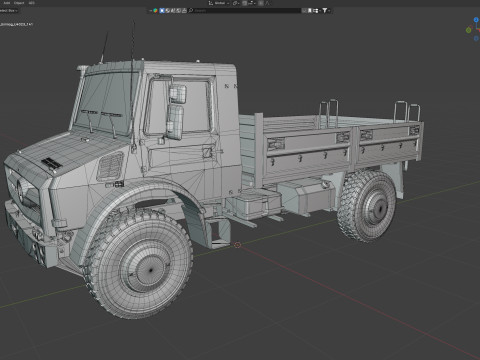Open the pivot point dropdown
Screen dimensions: 480x360
pyautogui.click(x=236, y=3)
